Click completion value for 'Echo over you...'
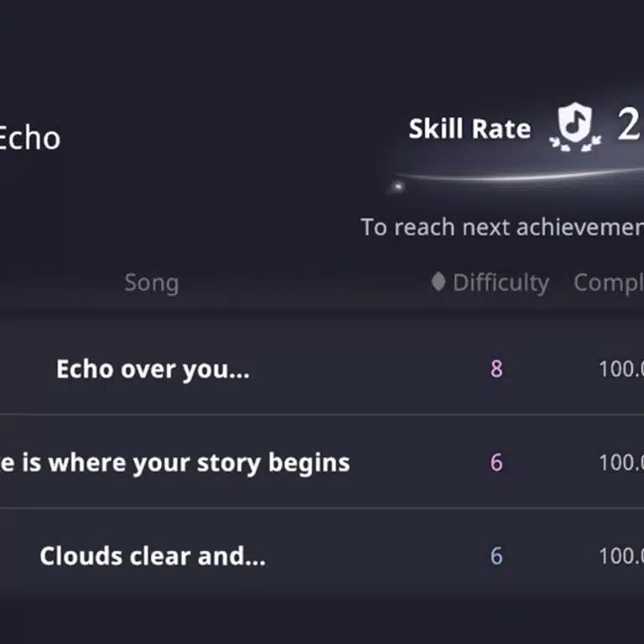Image resolution: width=644 pixels, height=644 pixels. point(621,369)
